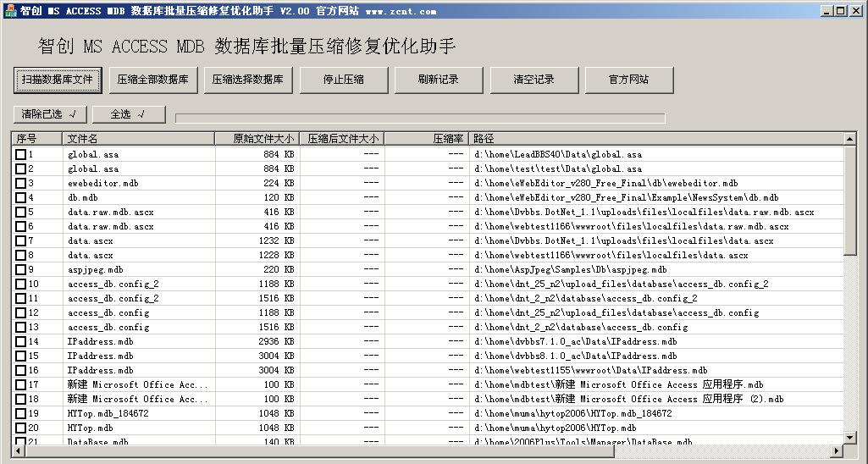The width and height of the screenshot is (868, 464).
Task: Enable checkbox for row 8 data.ascx
Action: 20,255
